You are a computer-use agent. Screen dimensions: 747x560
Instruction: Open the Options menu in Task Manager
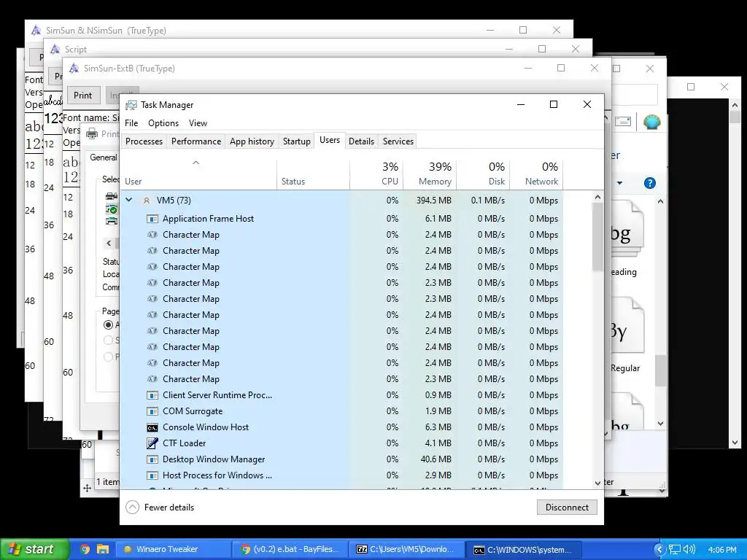point(163,123)
